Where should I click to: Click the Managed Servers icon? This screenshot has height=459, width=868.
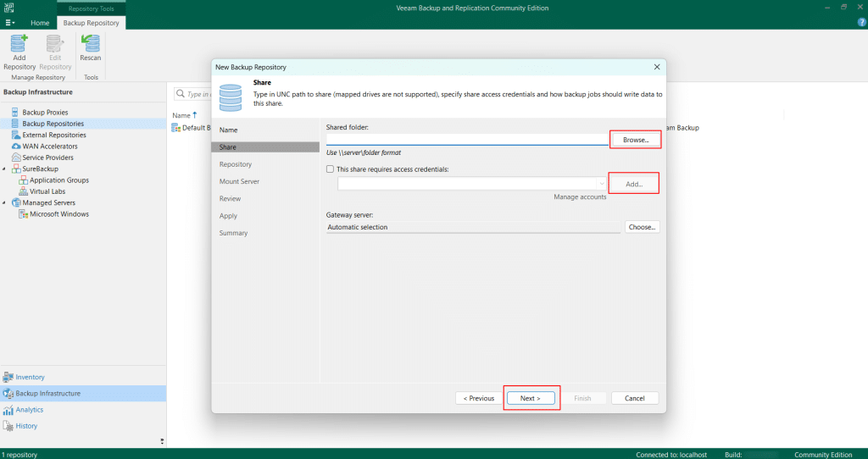[16, 203]
